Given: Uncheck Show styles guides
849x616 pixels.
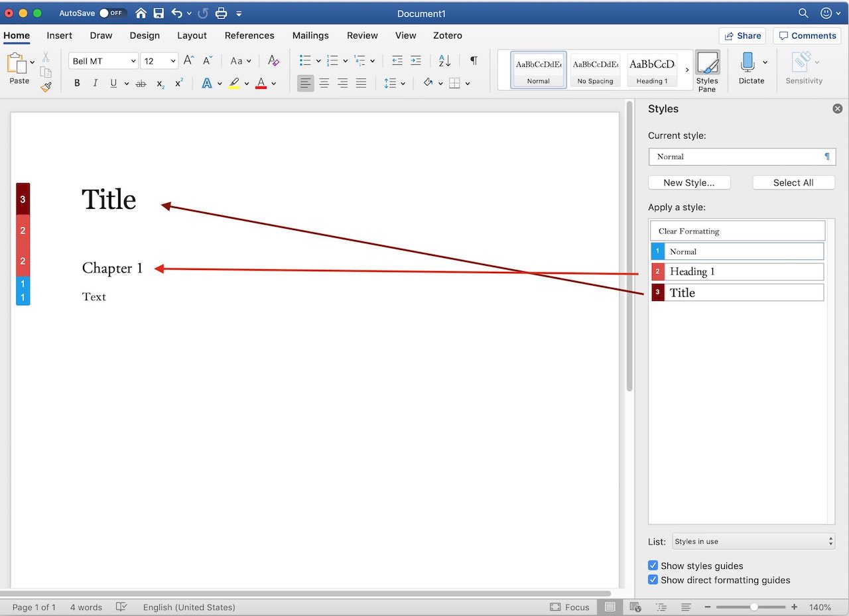Looking at the screenshot, I should [653, 566].
